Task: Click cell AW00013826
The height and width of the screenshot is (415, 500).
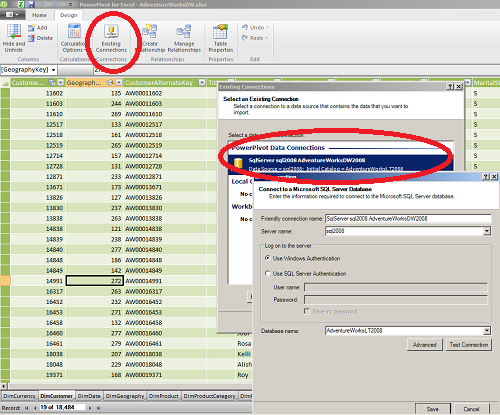Action: click(x=165, y=197)
